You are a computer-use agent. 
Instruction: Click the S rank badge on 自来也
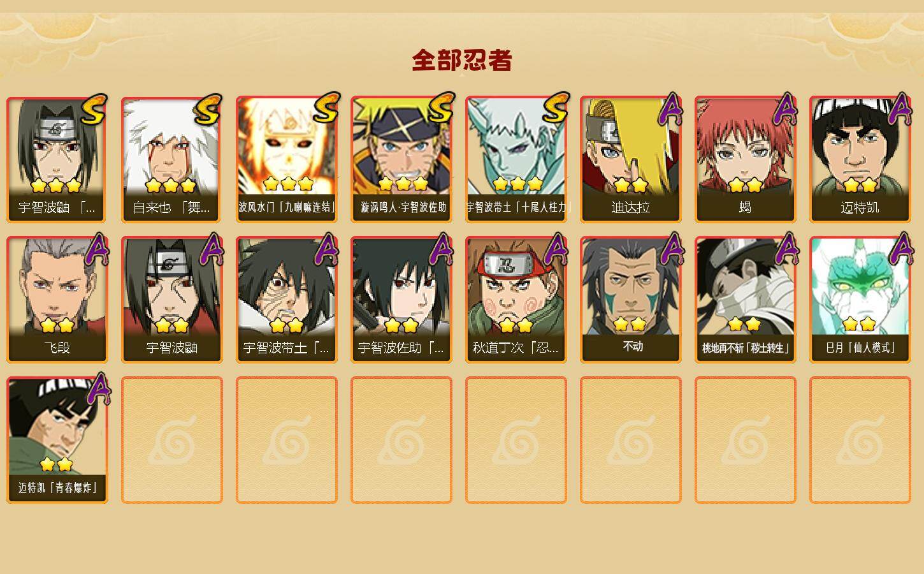tap(208, 110)
